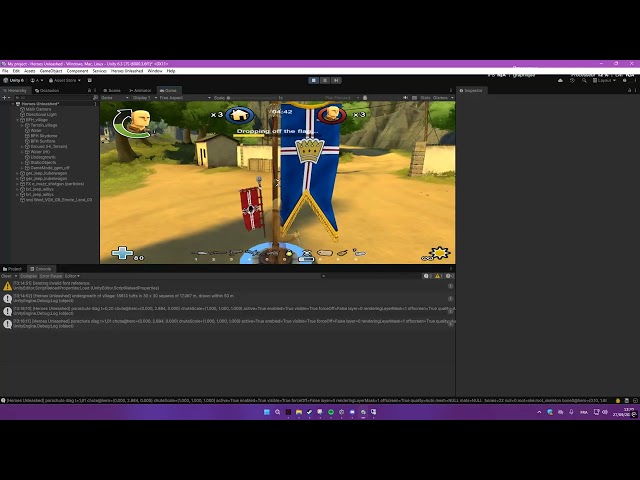The width and height of the screenshot is (640, 480).
Task: Select the Game tab
Action: point(168,91)
